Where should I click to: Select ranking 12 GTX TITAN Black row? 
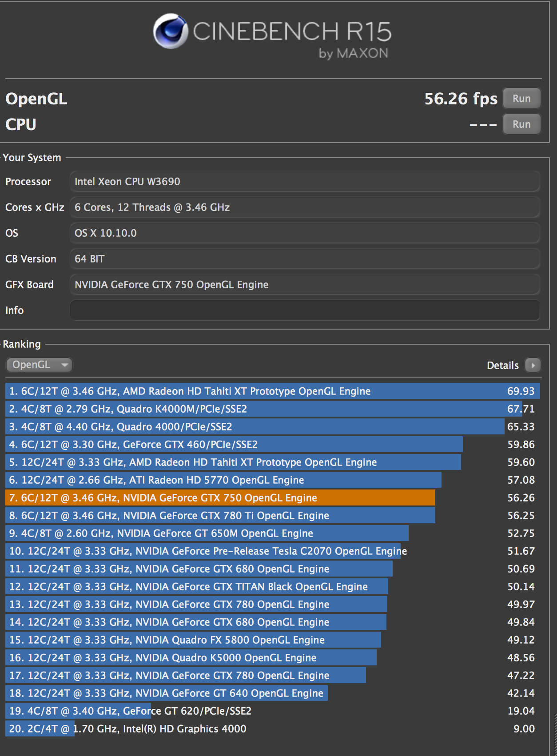click(x=273, y=586)
